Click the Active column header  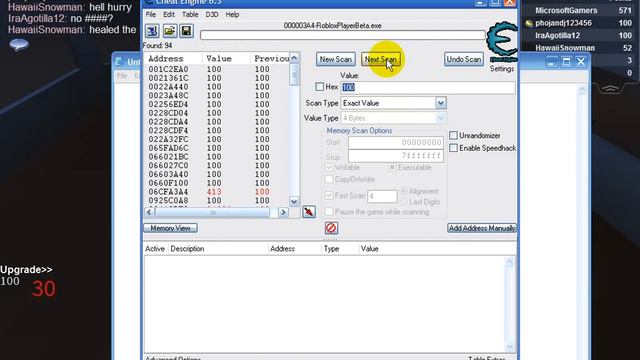(156, 249)
